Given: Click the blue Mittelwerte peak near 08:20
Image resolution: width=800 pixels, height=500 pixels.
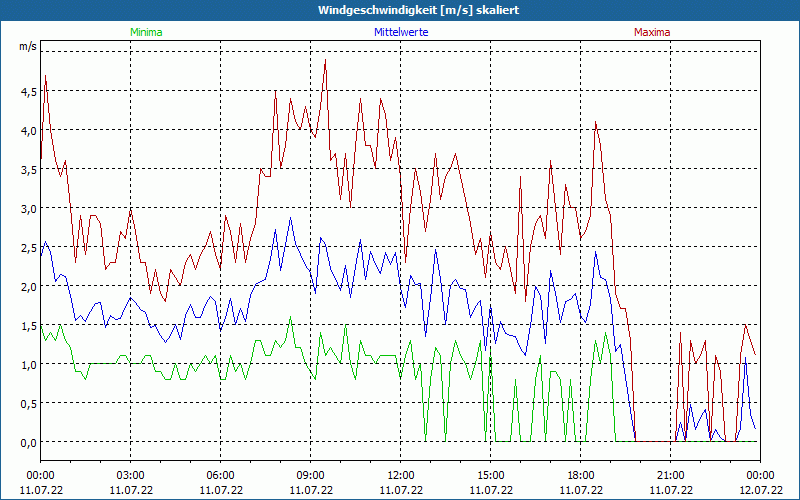Looking at the screenshot, I should point(290,218).
